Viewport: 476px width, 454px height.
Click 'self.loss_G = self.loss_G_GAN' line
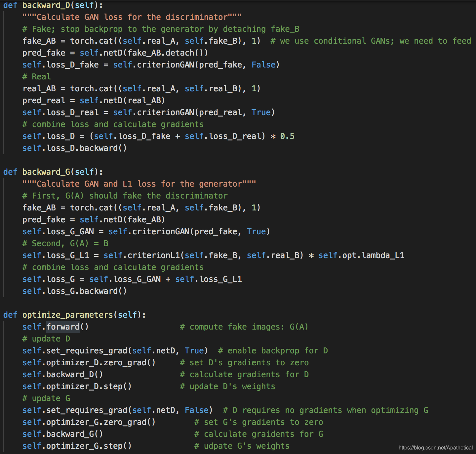pyautogui.click(x=132, y=279)
